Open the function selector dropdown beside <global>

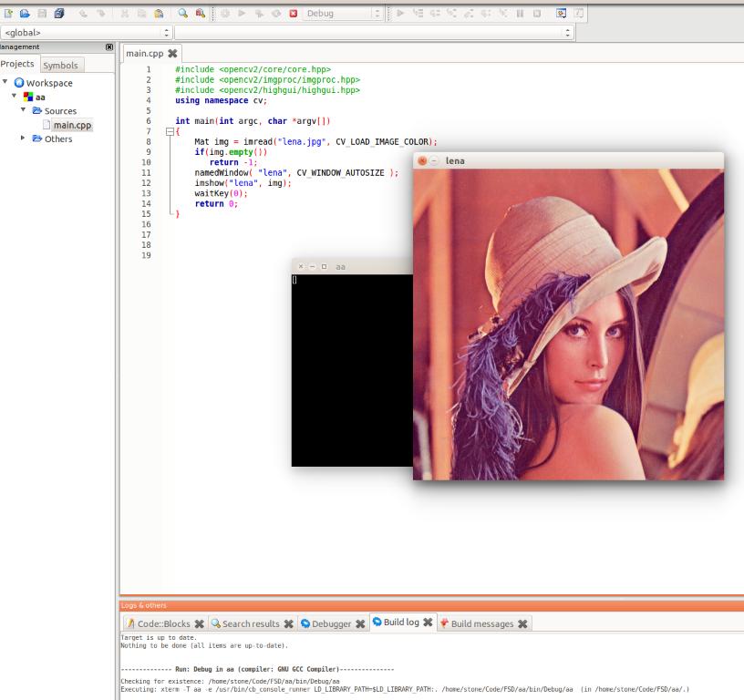(x=374, y=32)
